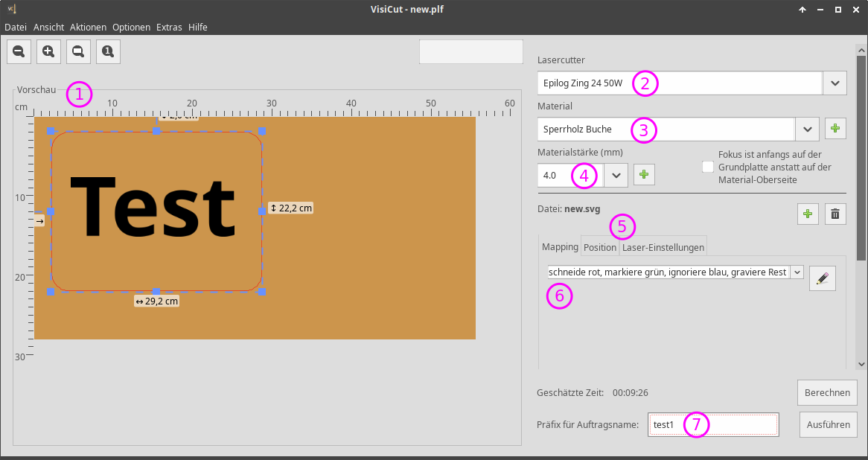Reset zoom with the 1:1 magnifier icon

coord(108,51)
